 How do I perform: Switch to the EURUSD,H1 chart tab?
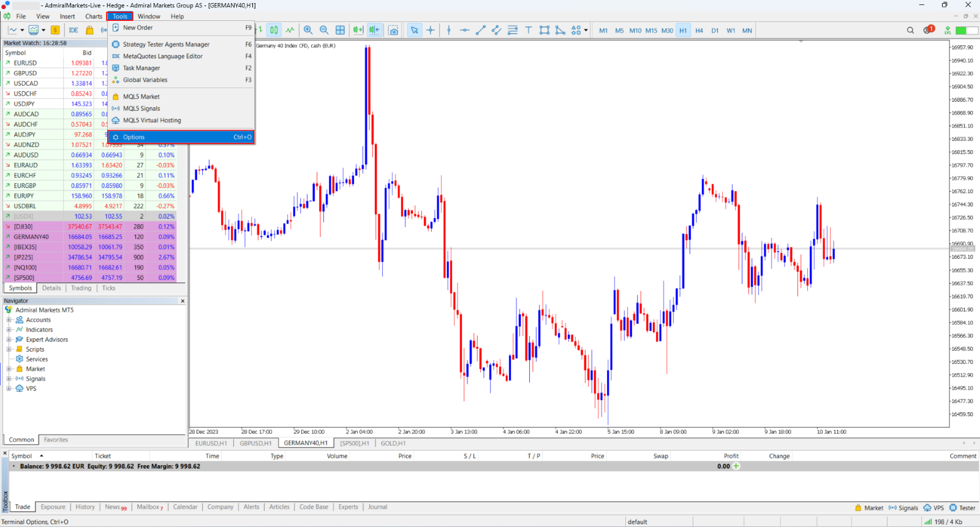(x=211, y=443)
